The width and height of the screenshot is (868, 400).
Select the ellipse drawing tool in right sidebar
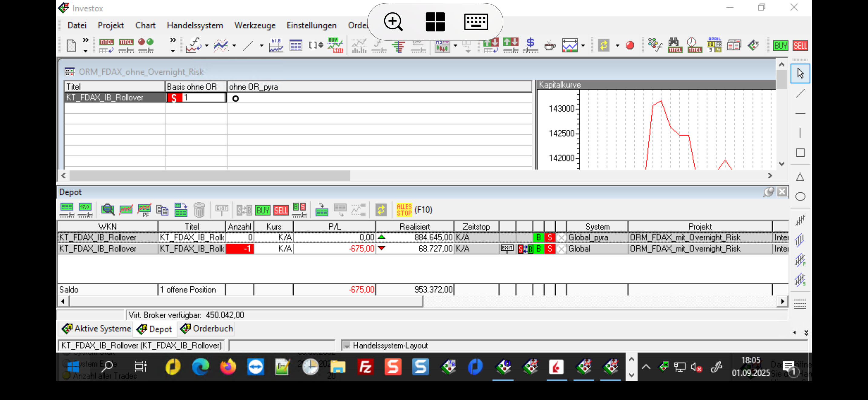click(x=800, y=197)
